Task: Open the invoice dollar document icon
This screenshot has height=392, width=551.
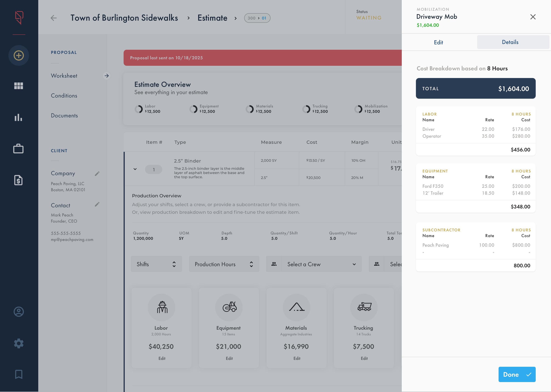Action: [19, 180]
